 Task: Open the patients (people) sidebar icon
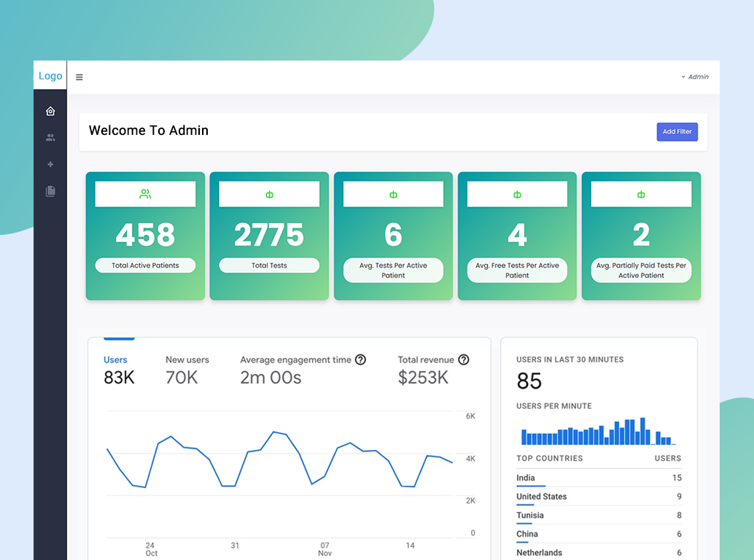[x=50, y=138]
